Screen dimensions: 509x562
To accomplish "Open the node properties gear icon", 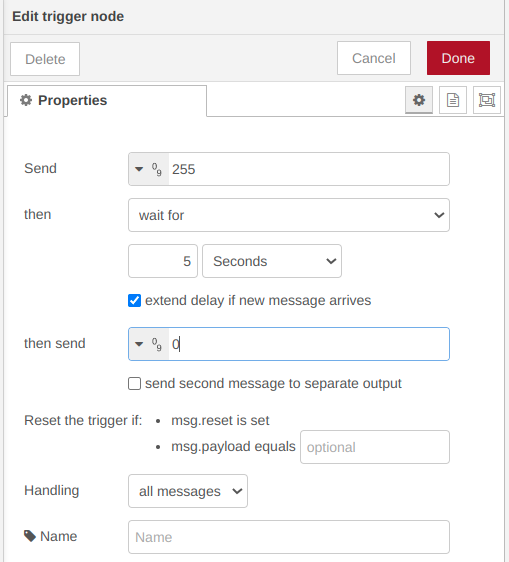I will point(419,100).
